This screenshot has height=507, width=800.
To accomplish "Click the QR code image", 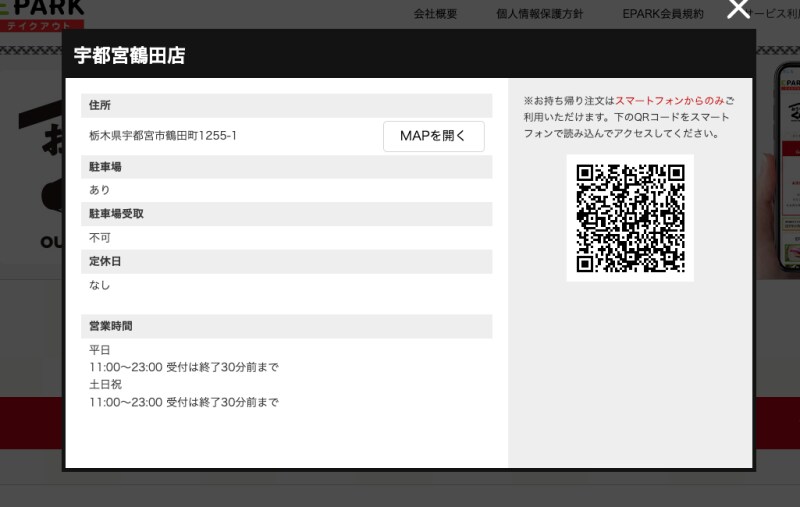I will click(x=630, y=218).
